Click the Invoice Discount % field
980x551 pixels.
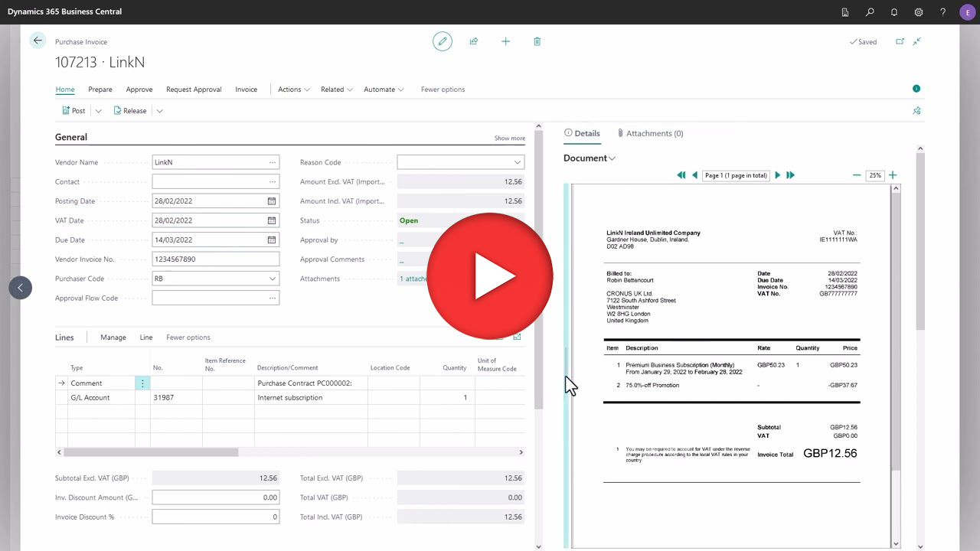tap(216, 517)
